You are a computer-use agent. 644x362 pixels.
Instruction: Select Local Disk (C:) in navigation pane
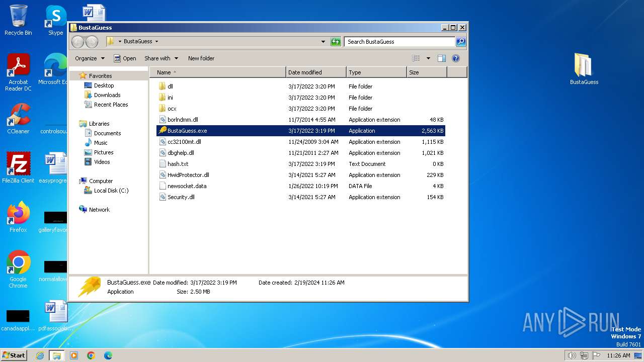(x=111, y=191)
